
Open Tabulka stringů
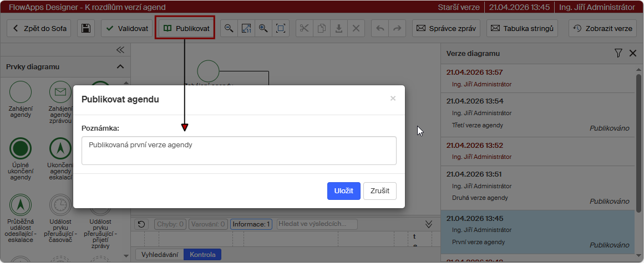[523, 28]
